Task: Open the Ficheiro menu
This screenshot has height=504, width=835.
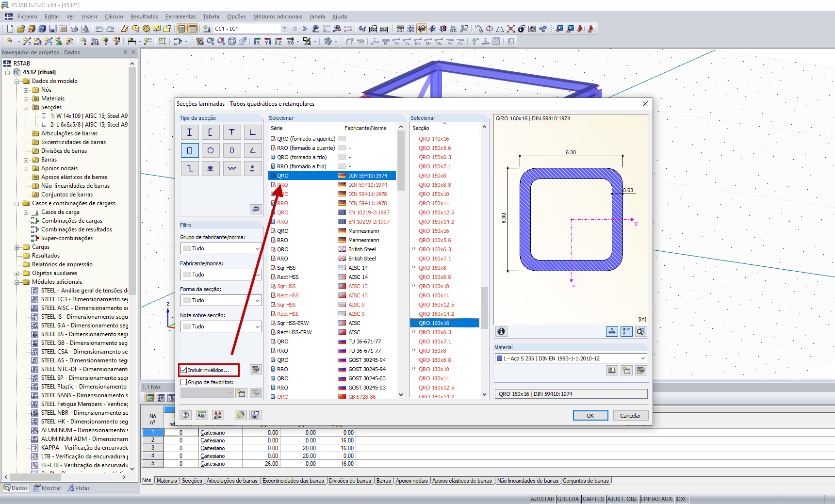Action: click(x=27, y=16)
